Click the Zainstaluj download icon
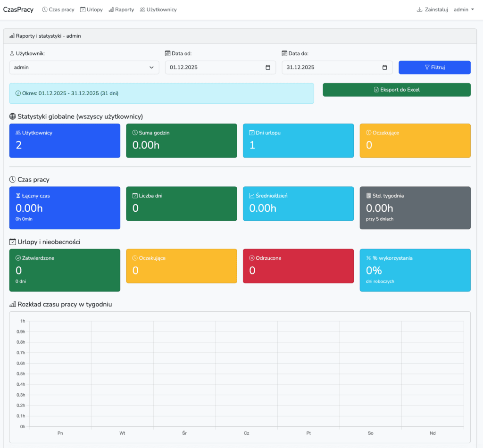The width and height of the screenshot is (483, 448). (x=419, y=9)
